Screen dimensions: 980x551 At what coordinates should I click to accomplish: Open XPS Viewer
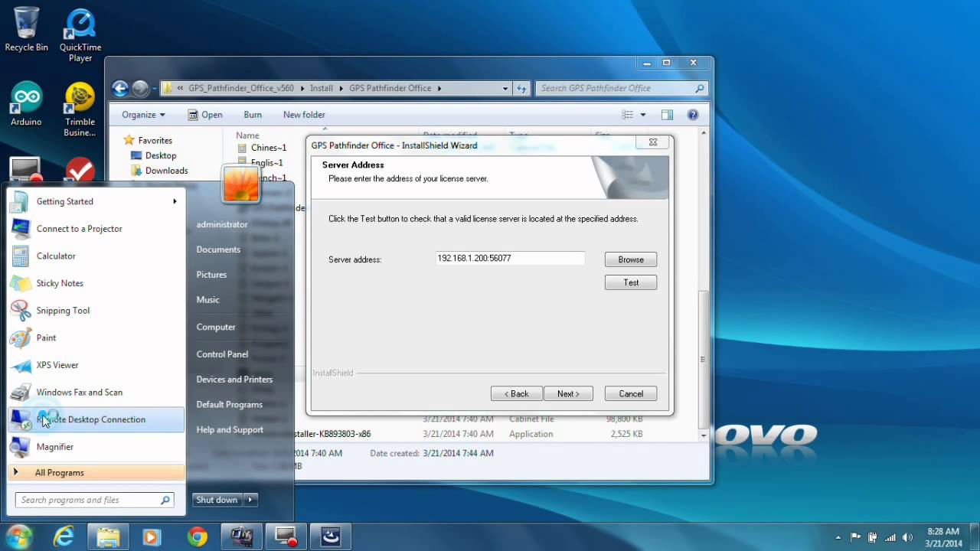(96, 365)
